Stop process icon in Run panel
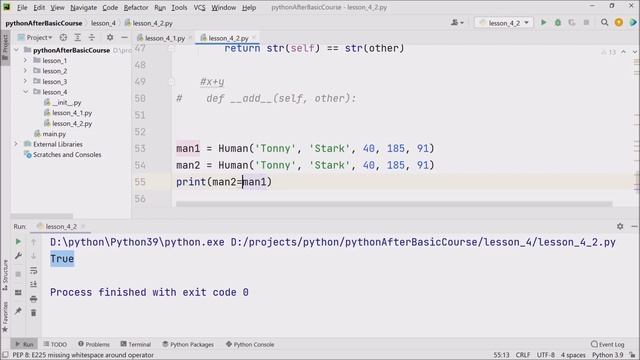 [18, 274]
